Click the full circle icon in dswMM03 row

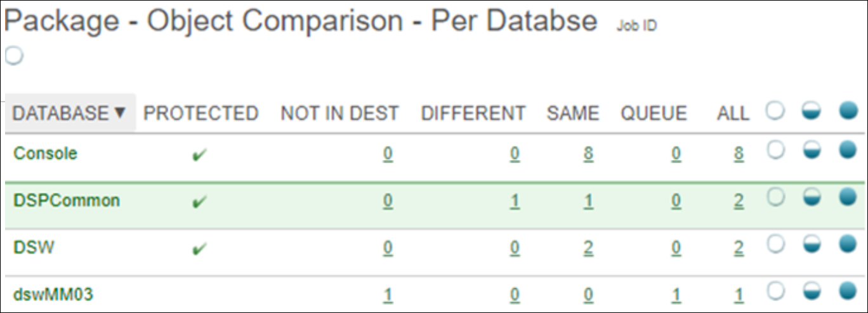click(x=847, y=291)
